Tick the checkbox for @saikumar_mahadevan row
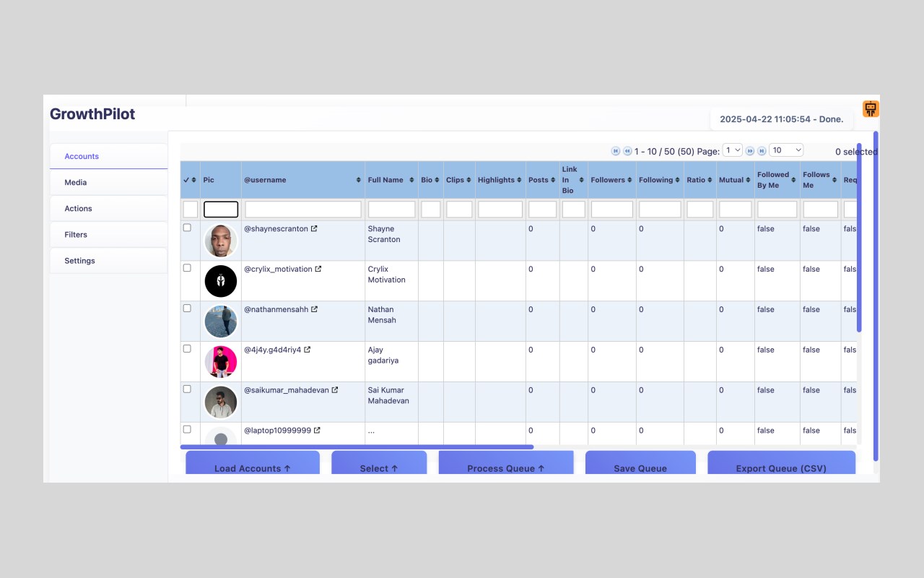This screenshot has width=924, height=578. (x=187, y=389)
